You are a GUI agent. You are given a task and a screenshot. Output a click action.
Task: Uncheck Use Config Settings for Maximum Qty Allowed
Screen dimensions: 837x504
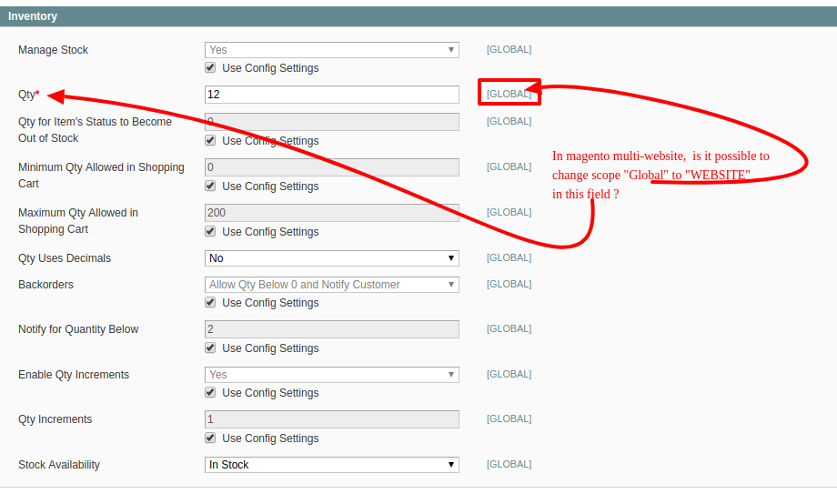coord(210,232)
